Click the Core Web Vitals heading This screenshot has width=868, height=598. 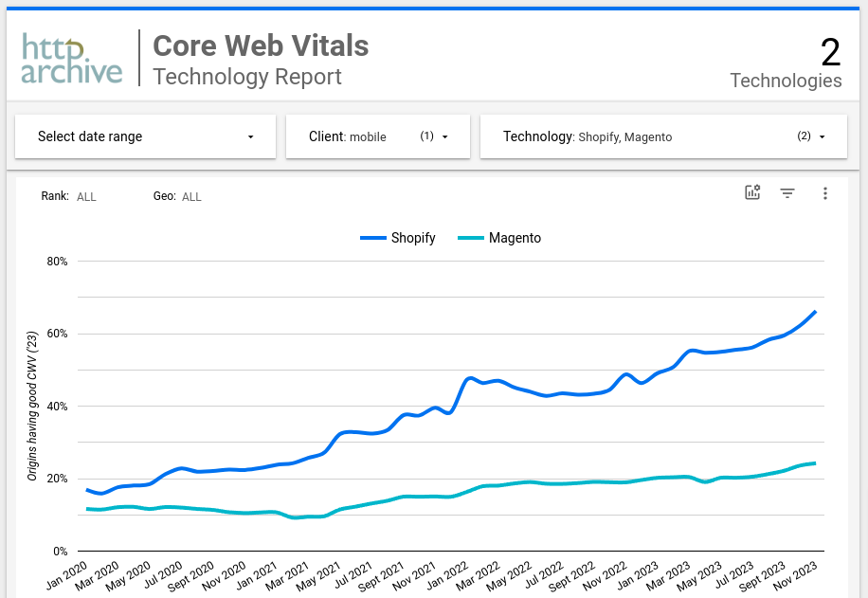point(261,45)
